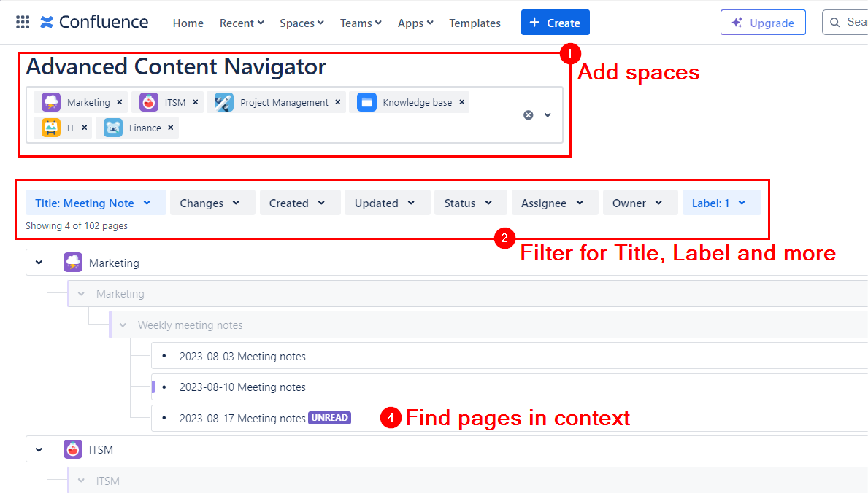The height and width of the screenshot is (493, 868).
Task: Click the Create button
Action: pyautogui.click(x=556, y=23)
